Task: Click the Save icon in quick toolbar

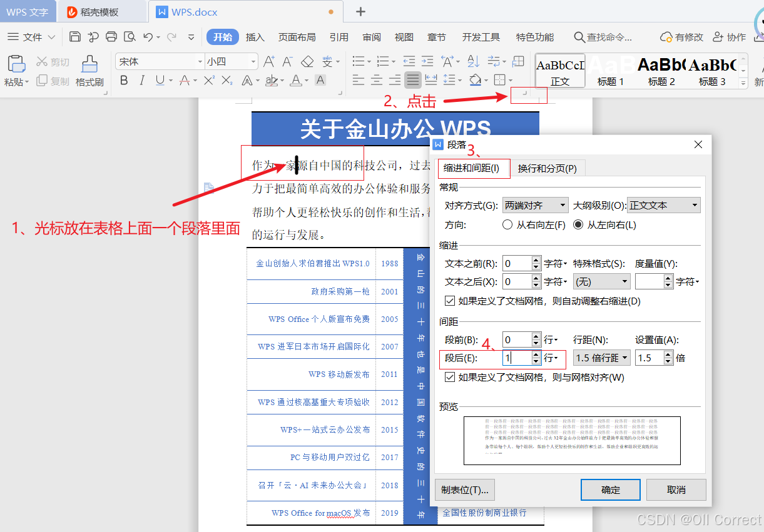Action: click(x=74, y=37)
